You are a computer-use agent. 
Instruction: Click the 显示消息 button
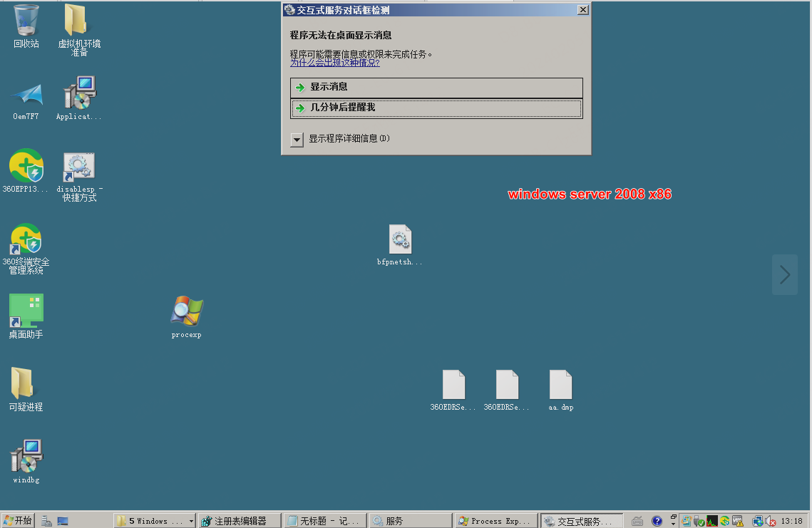436,87
